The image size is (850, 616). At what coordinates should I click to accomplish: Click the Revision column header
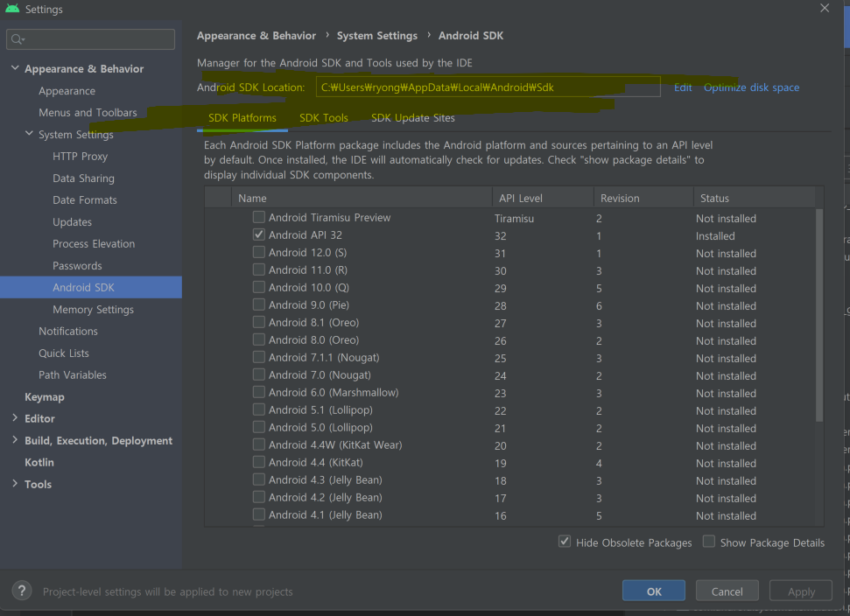coord(643,198)
